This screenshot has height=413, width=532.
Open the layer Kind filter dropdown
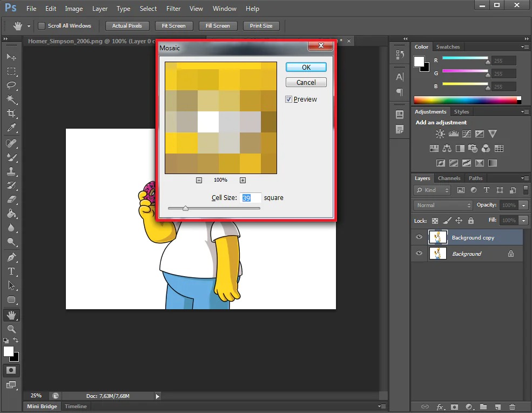tap(432, 190)
